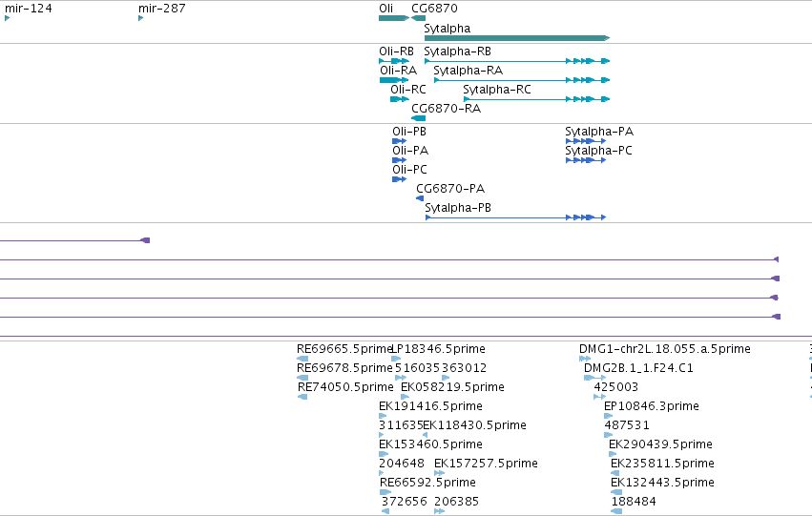Select Sytalpha-RC transcript label

497,90
